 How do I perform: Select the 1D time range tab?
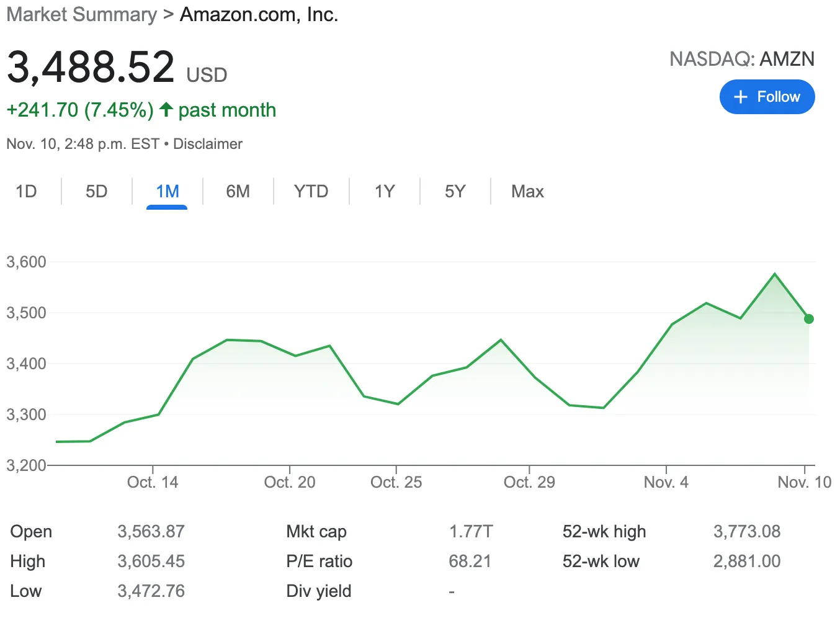(x=26, y=191)
